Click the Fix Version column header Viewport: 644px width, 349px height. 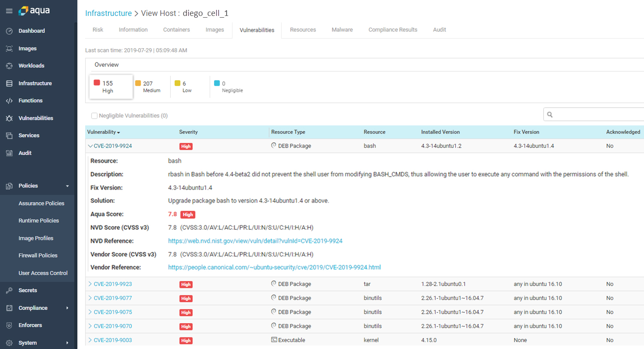point(526,132)
